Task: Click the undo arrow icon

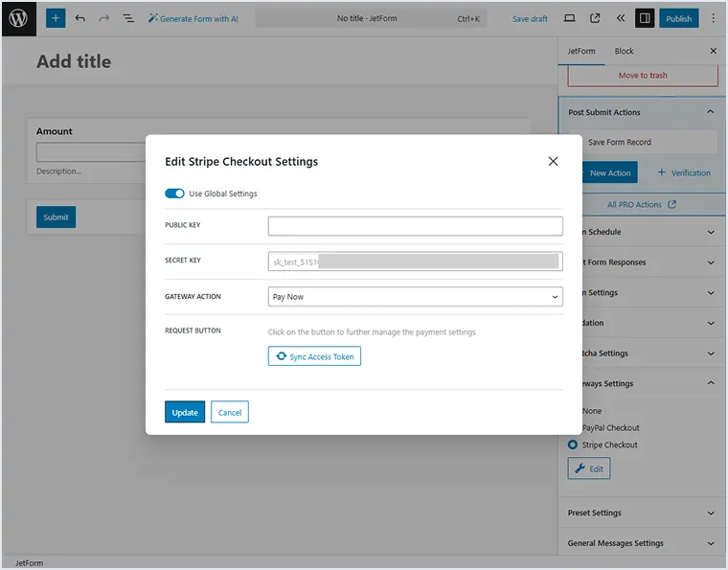Action: point(80,18)
